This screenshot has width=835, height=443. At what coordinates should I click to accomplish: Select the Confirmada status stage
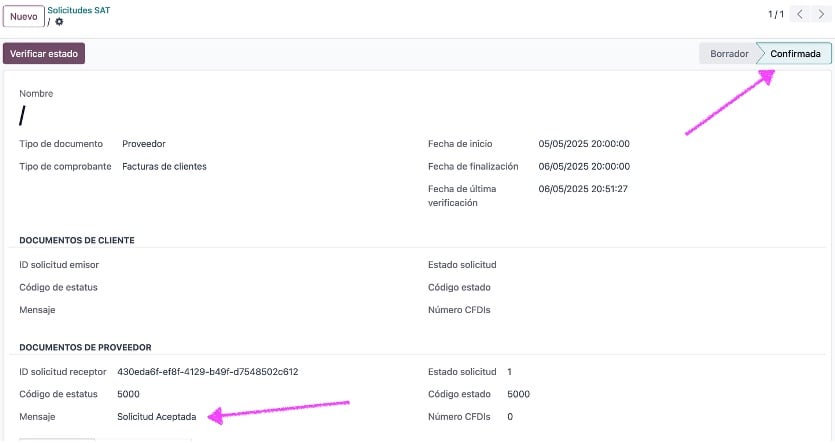click(x=795, y=54)
